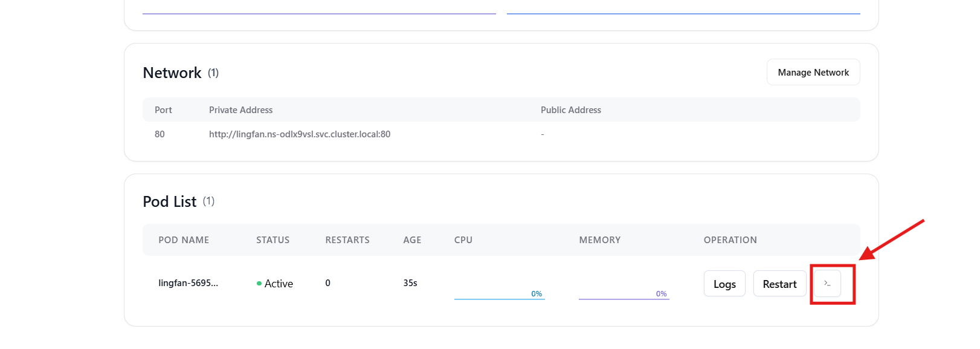Click the AGE column header

(412, 240)
